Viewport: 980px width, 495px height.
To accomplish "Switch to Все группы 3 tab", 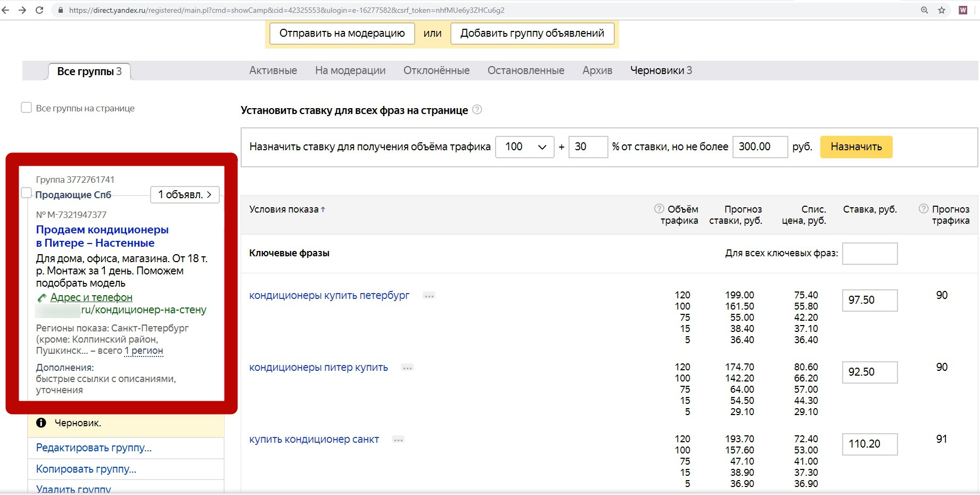I will [89, 71].
